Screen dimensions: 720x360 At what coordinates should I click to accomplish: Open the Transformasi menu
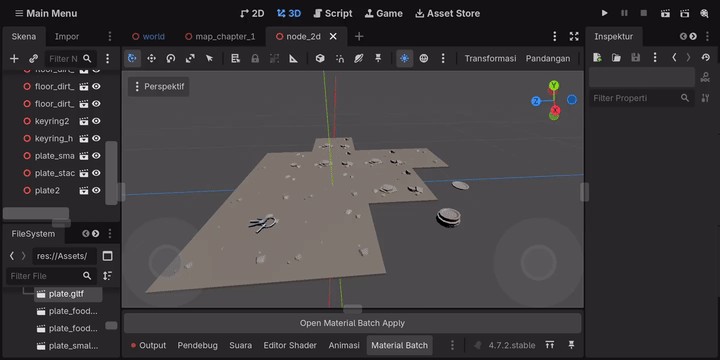tap(490, 58)
